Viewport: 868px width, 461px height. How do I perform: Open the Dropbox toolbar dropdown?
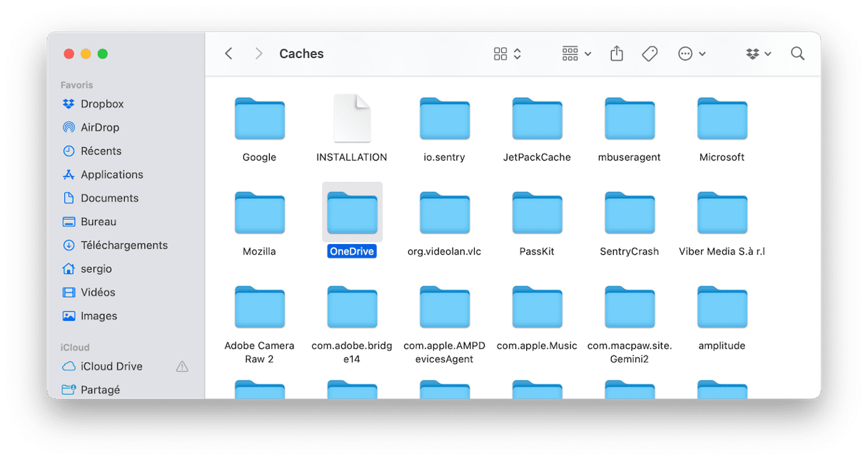click(x=759, y=54)
